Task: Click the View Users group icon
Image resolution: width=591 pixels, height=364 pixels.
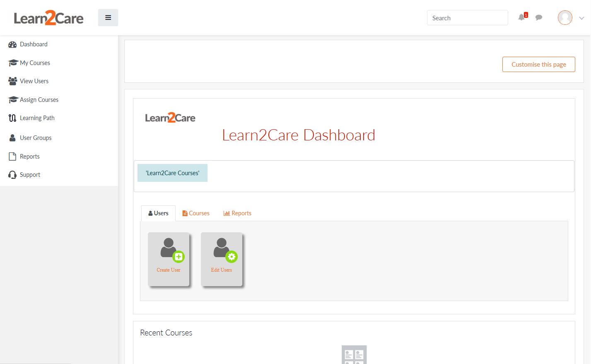Action: coord(13,81)
